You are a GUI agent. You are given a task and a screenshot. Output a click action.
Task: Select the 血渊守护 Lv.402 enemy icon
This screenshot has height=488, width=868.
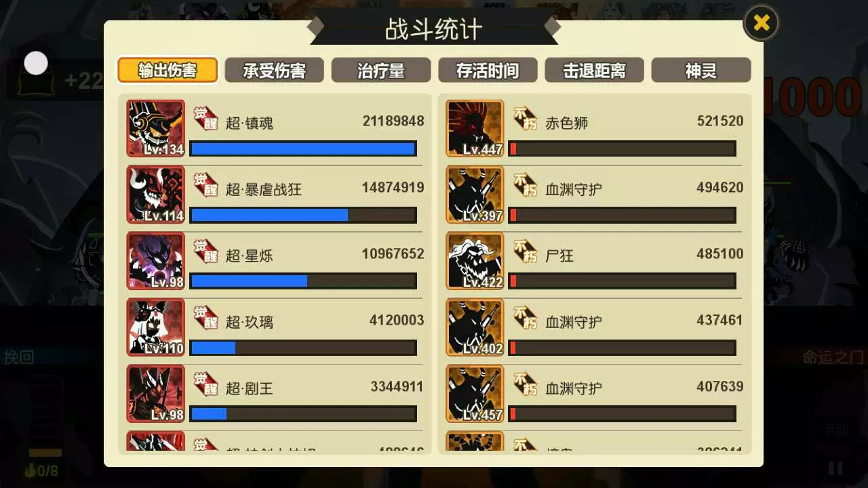click(x=475, y=327)
